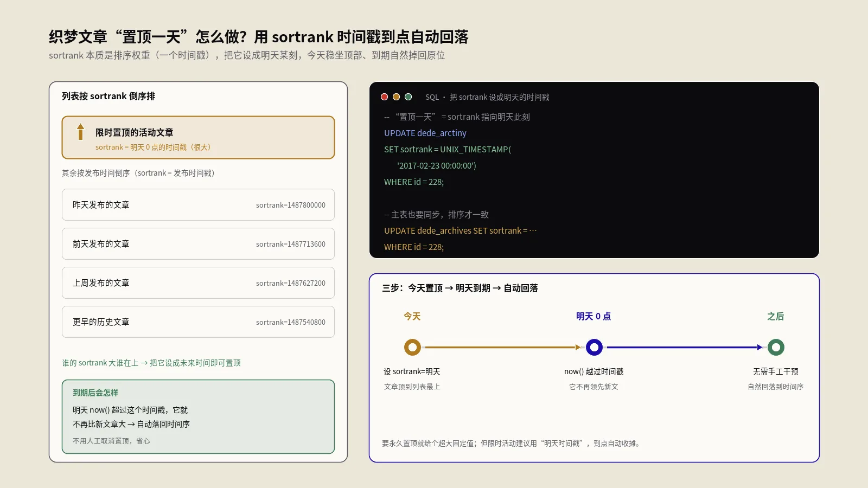Click the note 不用人工取消置顶，省心

point(111,441)
